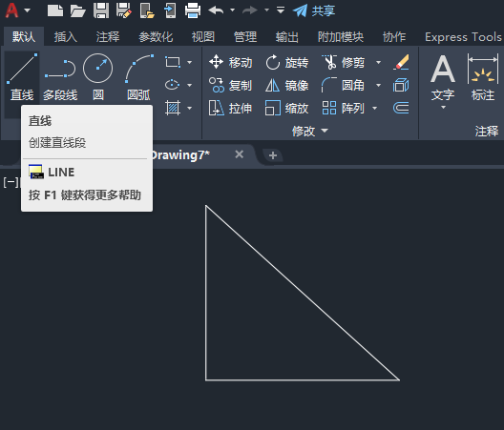The image size is (504, 430).
Task: Click the offset tool icon
Action: coord(401,109)
